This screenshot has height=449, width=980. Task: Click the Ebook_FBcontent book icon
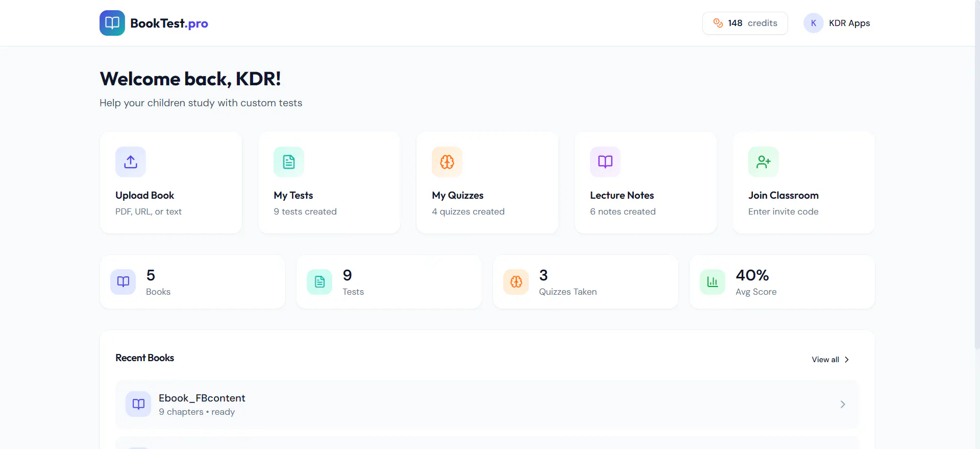pos(138,404)
